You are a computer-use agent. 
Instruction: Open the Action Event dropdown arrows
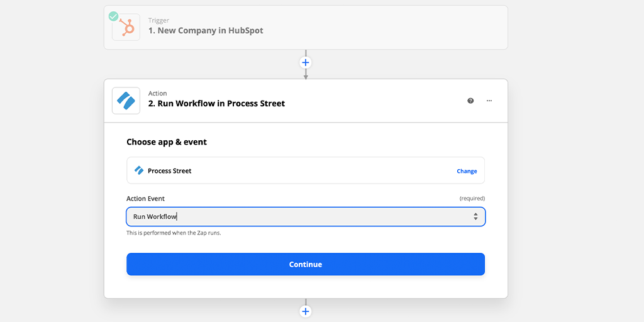(x=475, y=216)
